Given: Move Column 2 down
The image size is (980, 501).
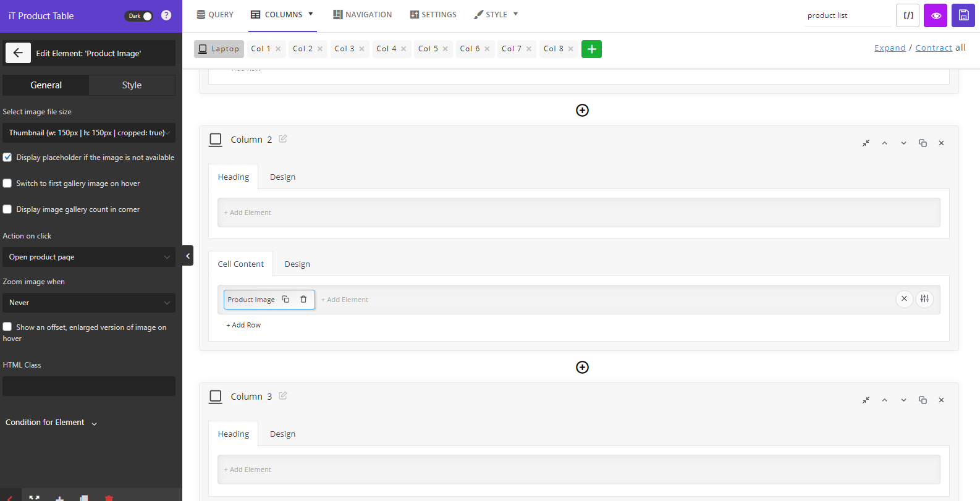Looking at the screenshot, I should [x=903, y=143].
